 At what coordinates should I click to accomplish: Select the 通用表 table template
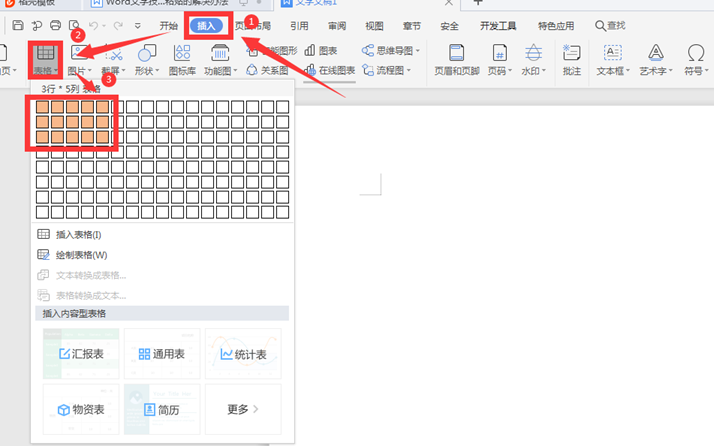(162, 354)
